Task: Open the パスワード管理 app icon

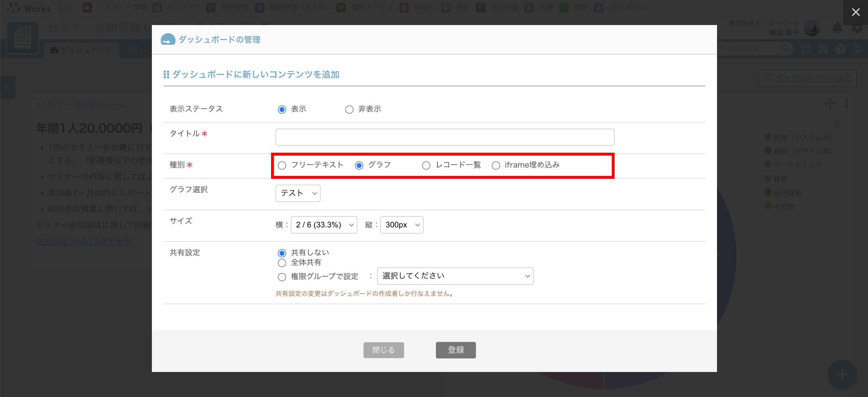Action: pos(88,7)
